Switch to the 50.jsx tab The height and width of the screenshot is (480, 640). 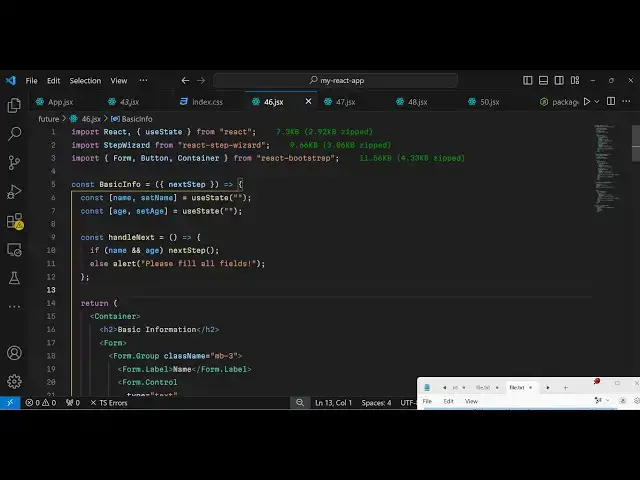coord(490,102)
